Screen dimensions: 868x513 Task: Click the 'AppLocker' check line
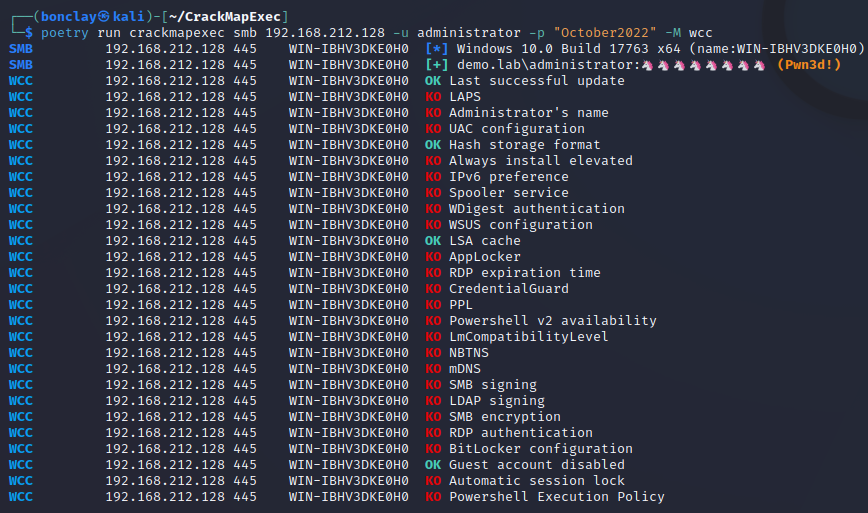point(485,257)
